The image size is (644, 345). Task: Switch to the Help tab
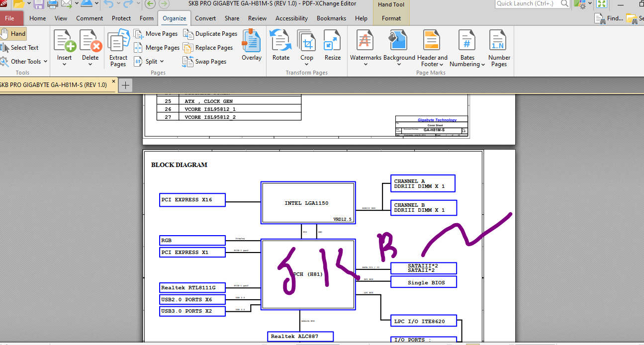click(361, 18)
